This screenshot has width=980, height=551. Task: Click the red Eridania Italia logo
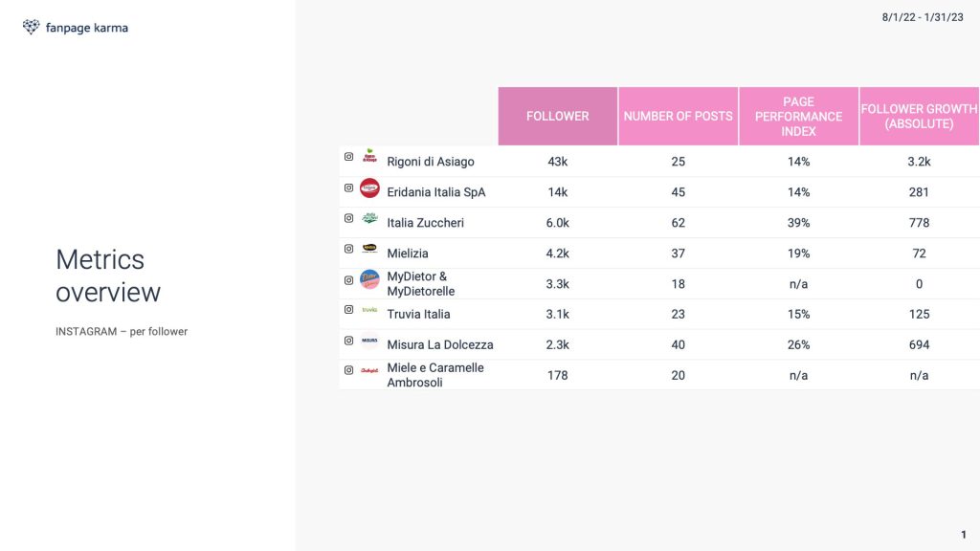coord(369,188)
